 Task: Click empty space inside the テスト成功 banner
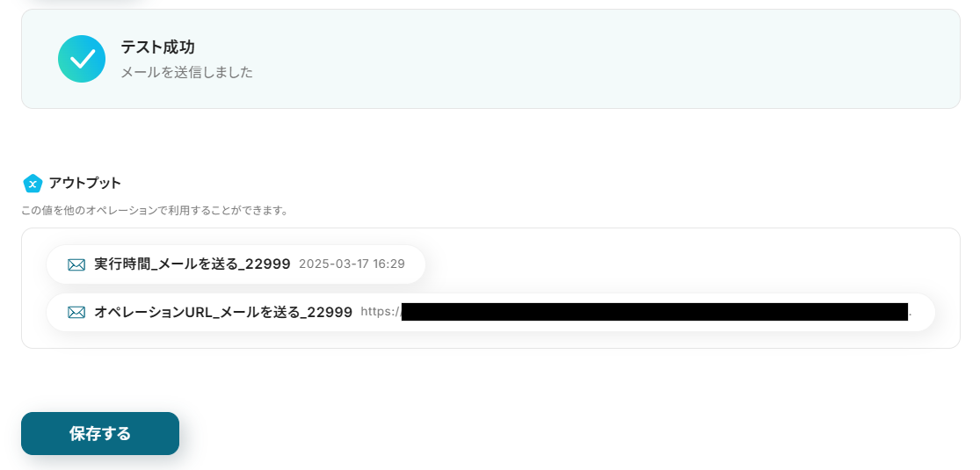[594, 59]
